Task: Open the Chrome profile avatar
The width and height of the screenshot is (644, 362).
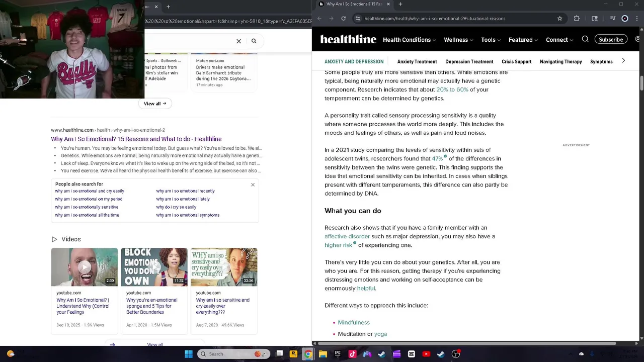Action: 625,19
